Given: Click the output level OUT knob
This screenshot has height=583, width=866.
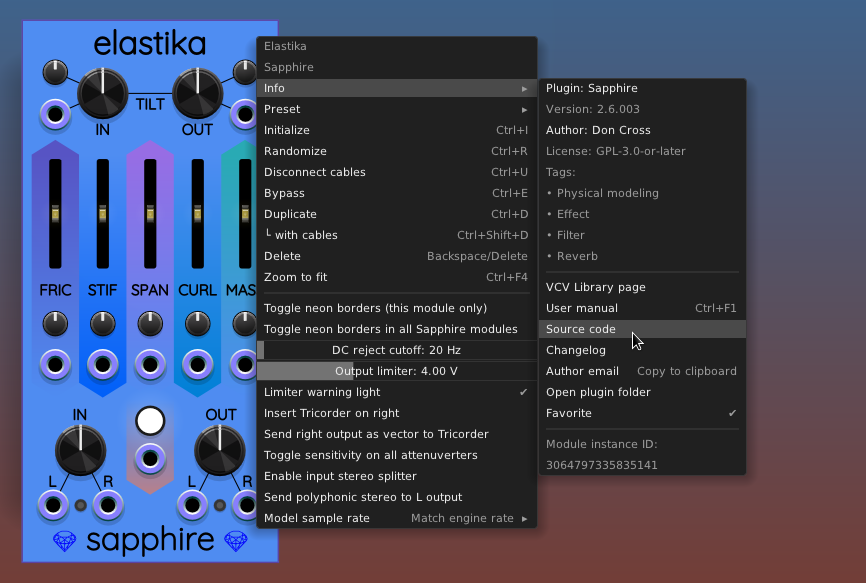Looking at the screenshot, I should 220,449.
